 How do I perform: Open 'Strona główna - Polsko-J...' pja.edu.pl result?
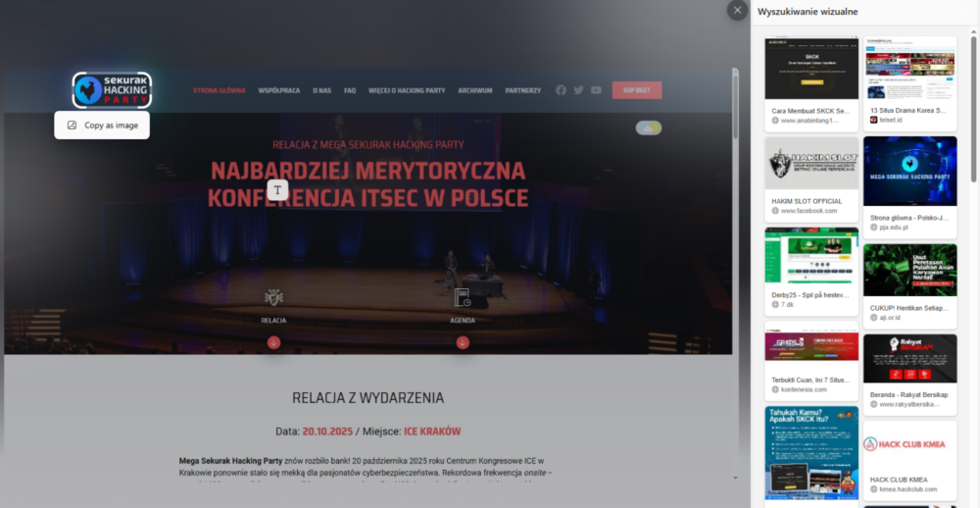909,185
